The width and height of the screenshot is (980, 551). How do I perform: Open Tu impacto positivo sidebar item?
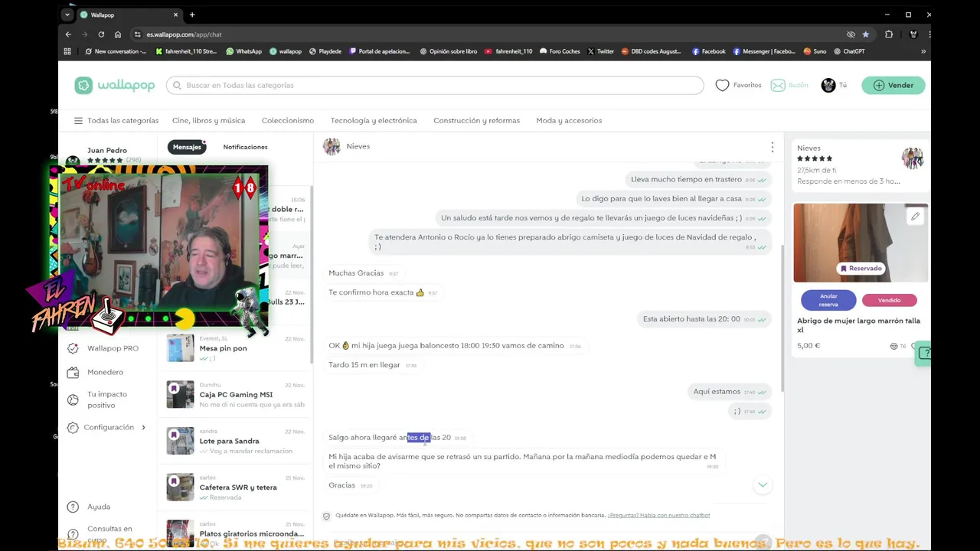pyautogui.click(x=98, y=399)
